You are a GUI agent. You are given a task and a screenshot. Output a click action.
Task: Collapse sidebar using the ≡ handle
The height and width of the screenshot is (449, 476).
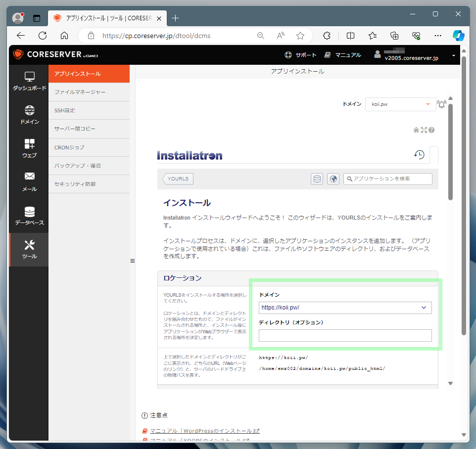tap(132, 261)
